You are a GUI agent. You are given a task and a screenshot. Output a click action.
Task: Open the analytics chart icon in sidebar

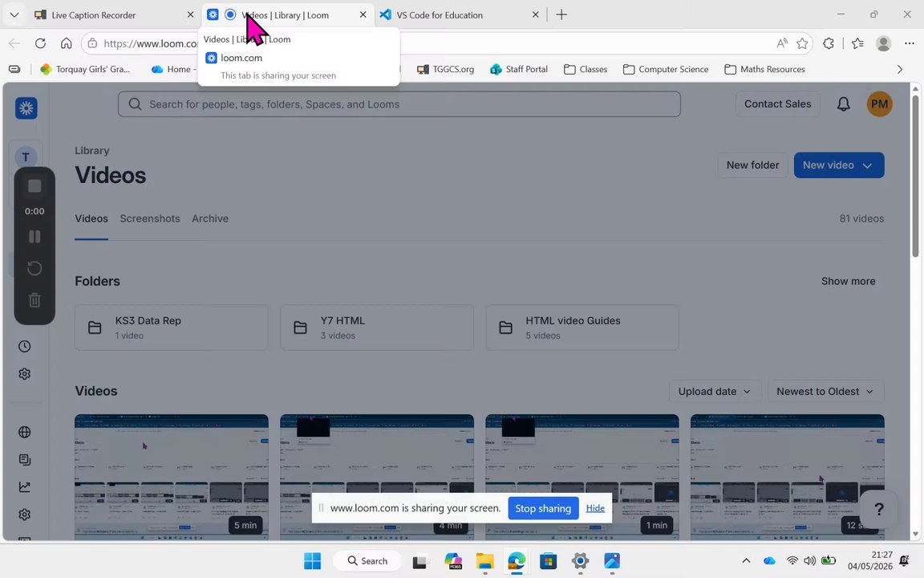[x=24, y=486]
